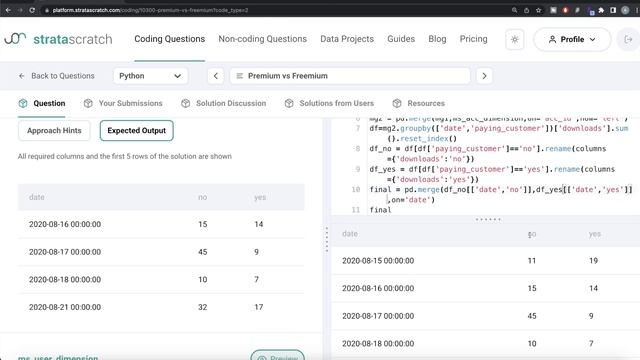
Task: Click the browser address bar URL
Action: click(150, 10)
